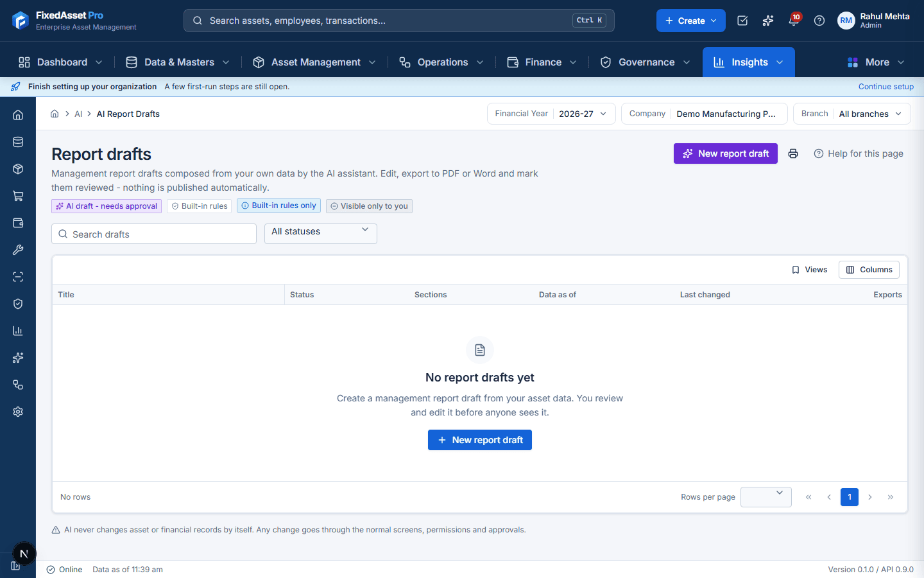Open the help question mark icon in header

(819, 21)
